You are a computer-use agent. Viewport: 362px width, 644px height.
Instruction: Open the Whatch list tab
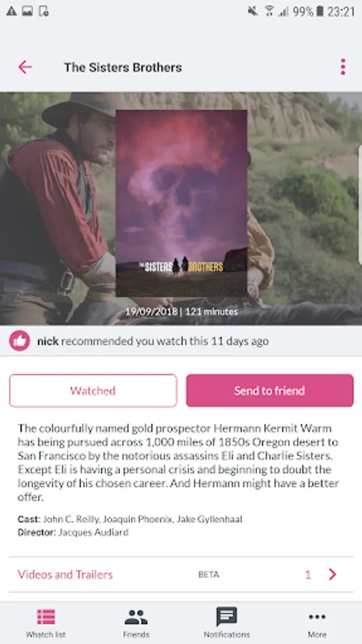pos(46,623)
